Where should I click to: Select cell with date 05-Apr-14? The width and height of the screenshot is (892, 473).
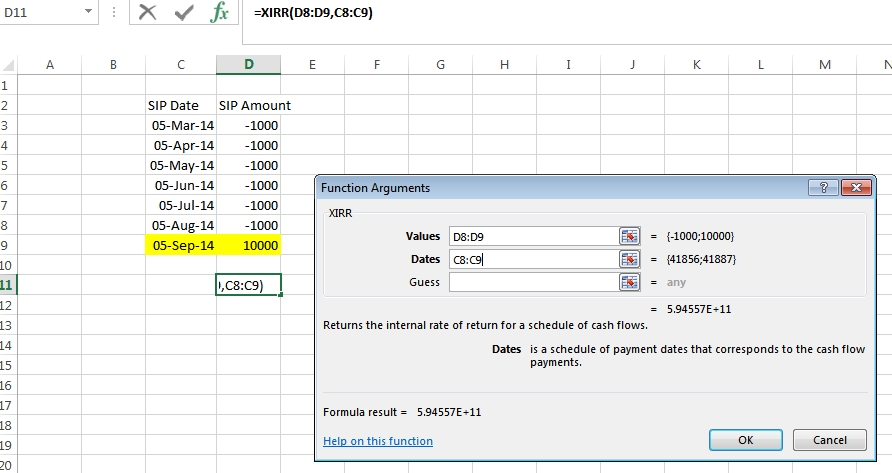181,145
